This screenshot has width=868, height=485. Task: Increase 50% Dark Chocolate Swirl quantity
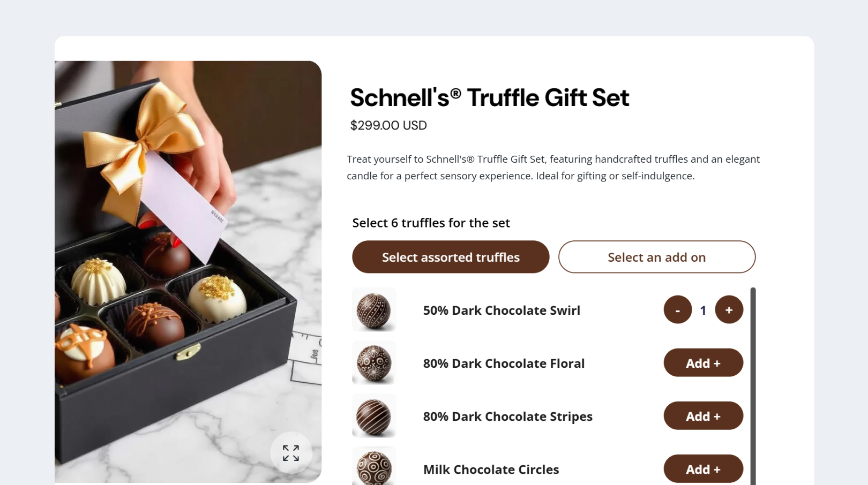(x=729, y=309)
